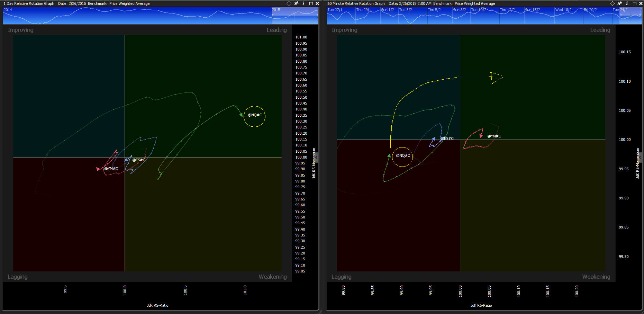
Task: Select Thu 5/2 on the 60 Minute timeline
Action: (x=434, y=10)
